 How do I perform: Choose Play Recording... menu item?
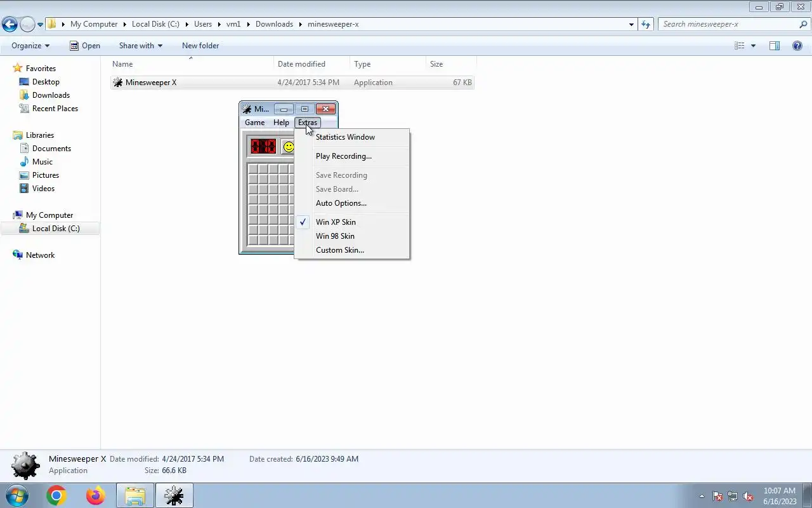(352, 156)
